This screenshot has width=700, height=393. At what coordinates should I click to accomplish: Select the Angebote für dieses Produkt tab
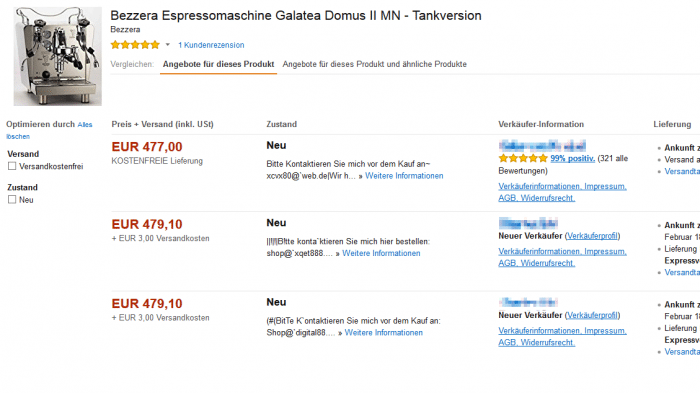(218, 64)
